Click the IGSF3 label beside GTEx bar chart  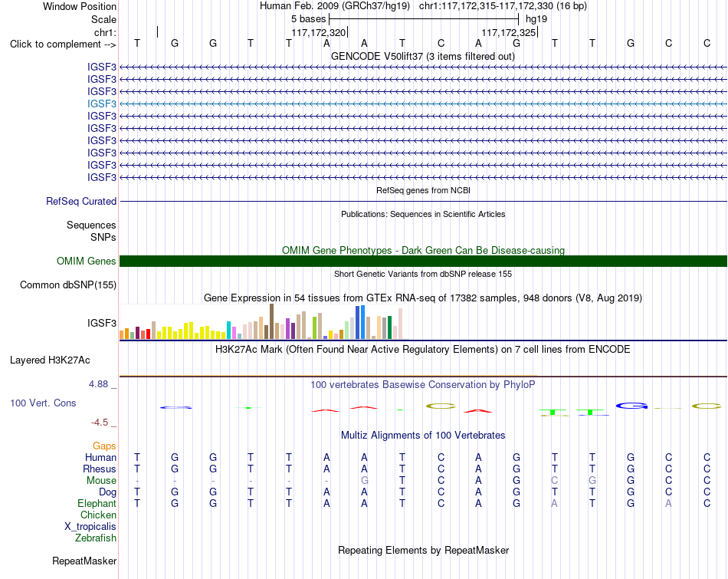pos(102,323)
